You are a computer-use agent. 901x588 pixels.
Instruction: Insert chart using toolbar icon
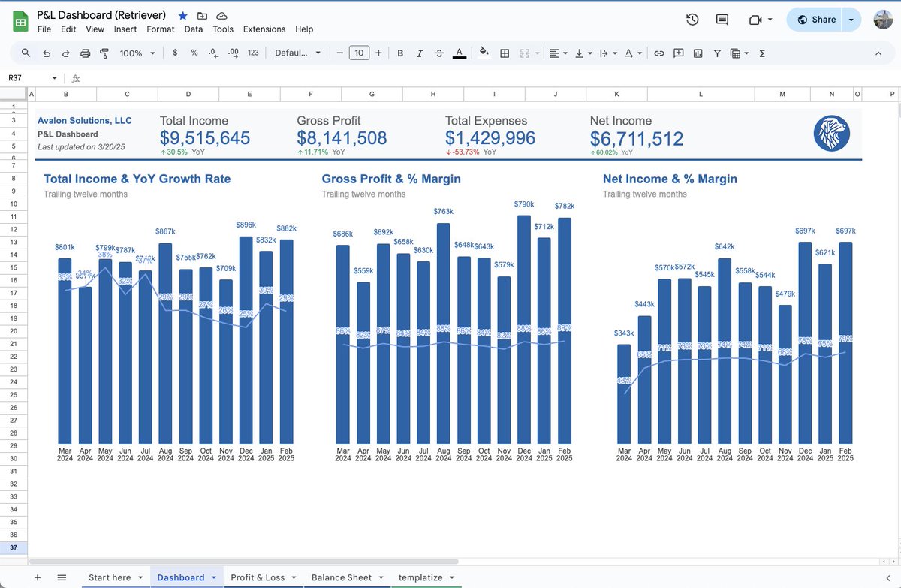698,53
